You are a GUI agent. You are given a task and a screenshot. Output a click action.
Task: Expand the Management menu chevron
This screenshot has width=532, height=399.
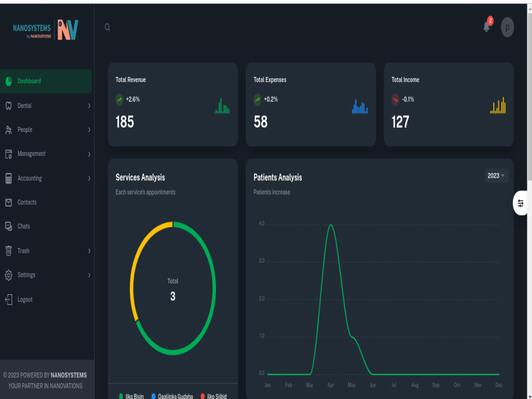(x=89, y=154)
